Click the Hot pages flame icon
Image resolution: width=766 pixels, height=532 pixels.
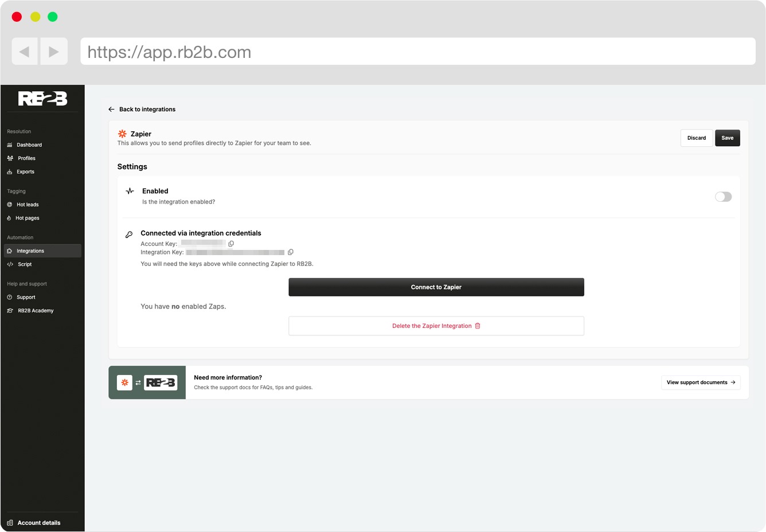pos(9,218)
